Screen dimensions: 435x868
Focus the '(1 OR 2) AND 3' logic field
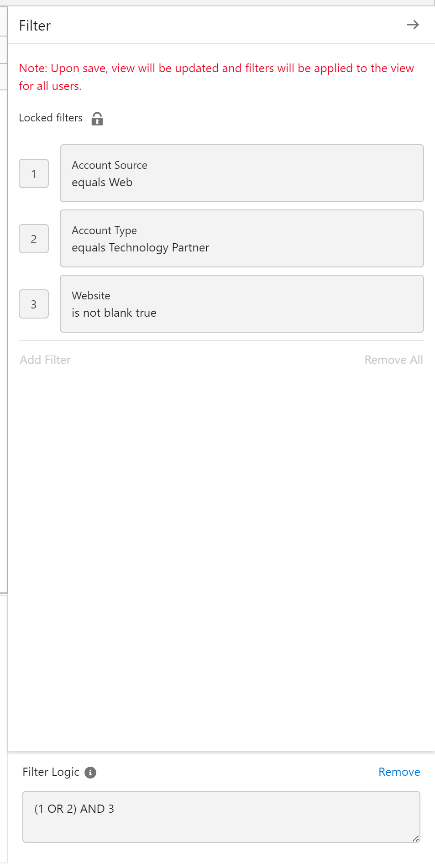click(221, 816)
